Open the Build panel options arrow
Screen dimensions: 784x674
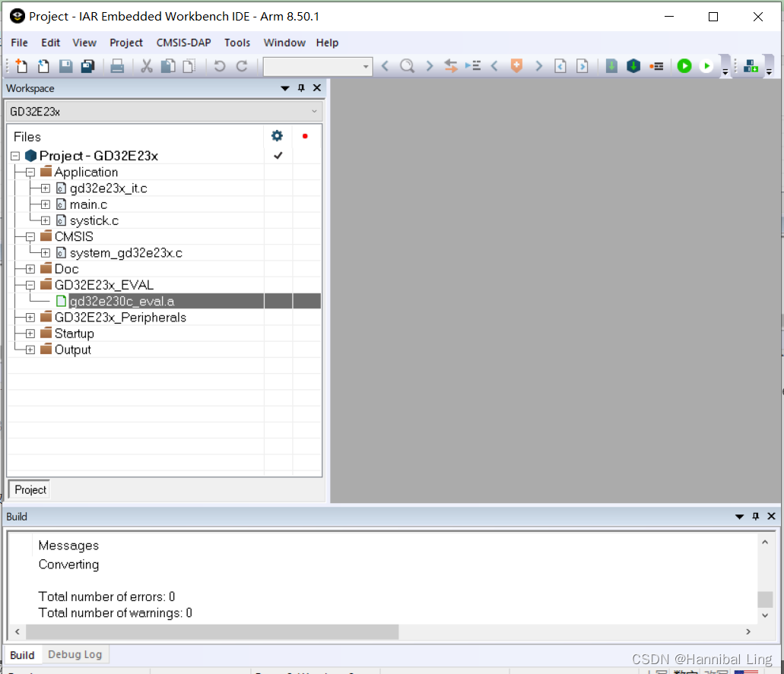[x=739, y=517]
